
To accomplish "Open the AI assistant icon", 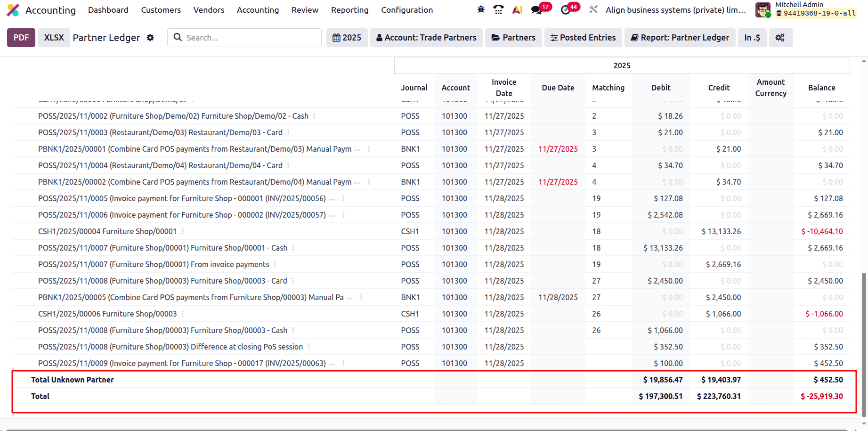I will 517,9.
